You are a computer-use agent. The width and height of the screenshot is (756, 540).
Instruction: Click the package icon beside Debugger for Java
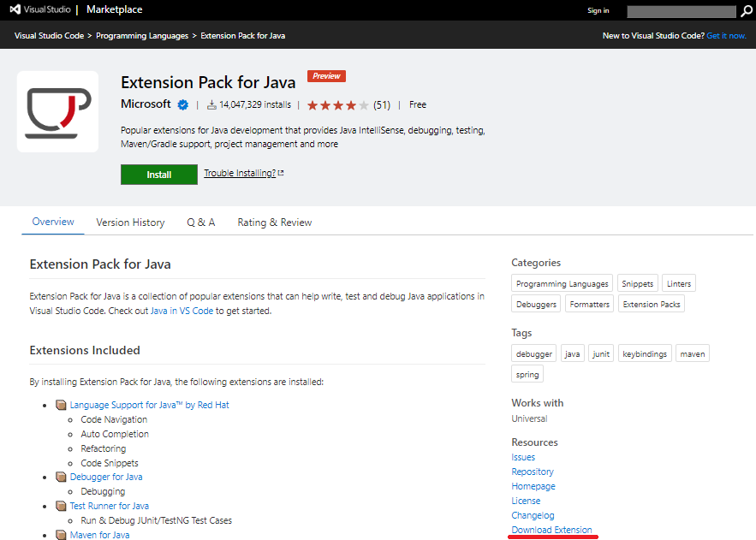[61, 477]
